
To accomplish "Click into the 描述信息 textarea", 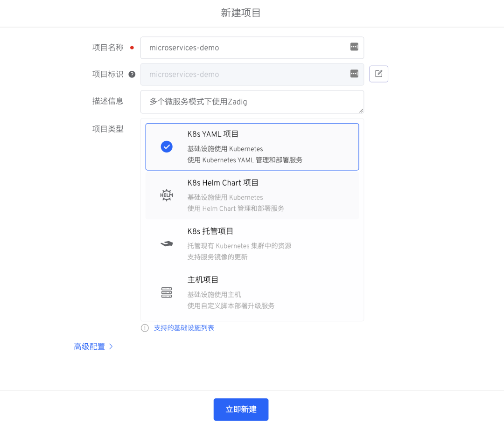I will click(x=252, y=102).
